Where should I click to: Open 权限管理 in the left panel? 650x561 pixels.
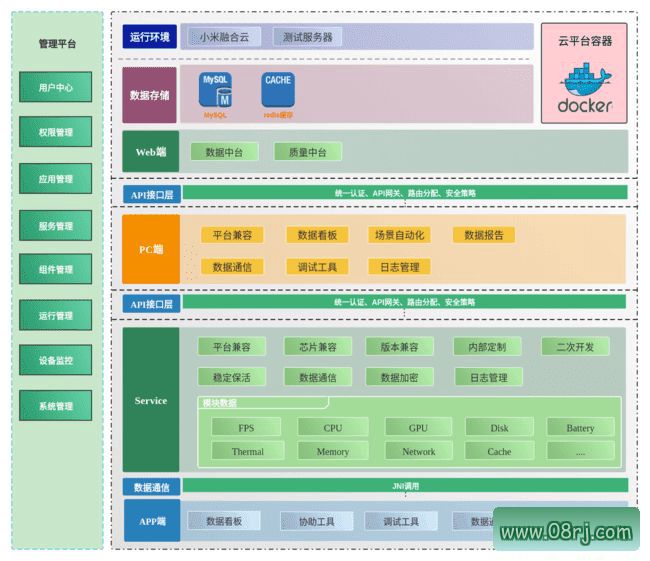pyautogui.click(x=56, y=132)
